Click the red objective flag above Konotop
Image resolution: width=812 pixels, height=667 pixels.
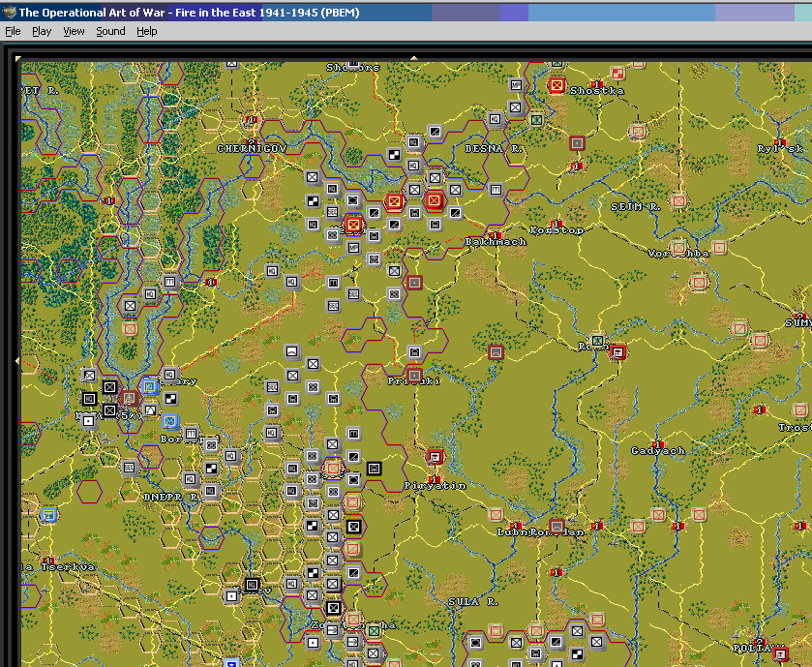click(556, 224)
